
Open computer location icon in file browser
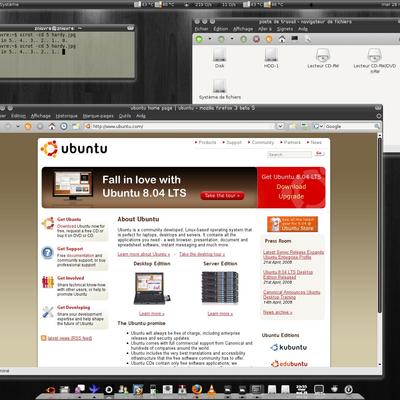[294, 39]
